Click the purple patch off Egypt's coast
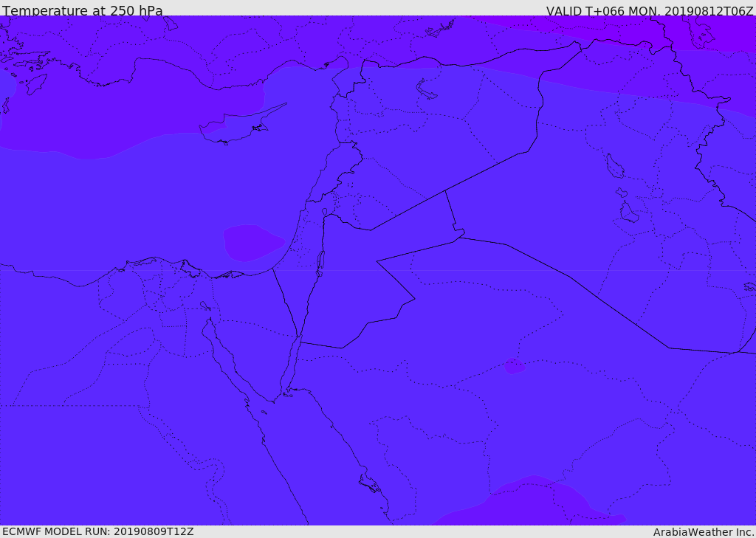The image size is (756, 538). tap(253, 243)
